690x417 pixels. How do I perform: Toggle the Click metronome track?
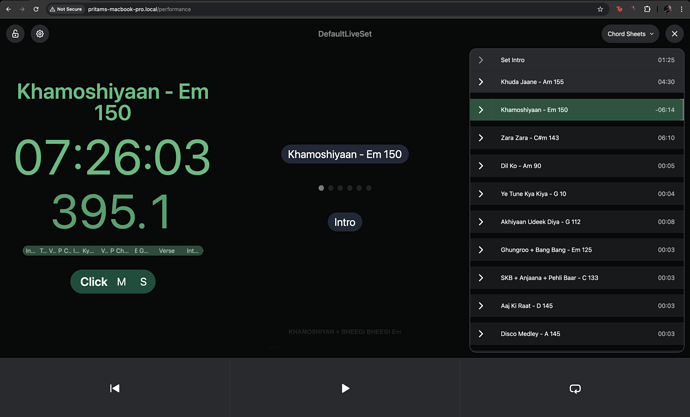pos(93,282)
